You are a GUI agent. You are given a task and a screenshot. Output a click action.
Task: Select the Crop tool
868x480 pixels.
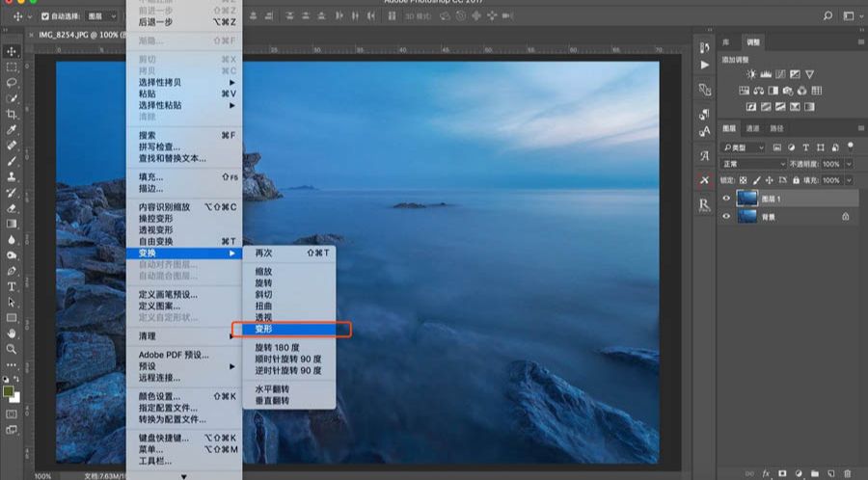(11, 114)
